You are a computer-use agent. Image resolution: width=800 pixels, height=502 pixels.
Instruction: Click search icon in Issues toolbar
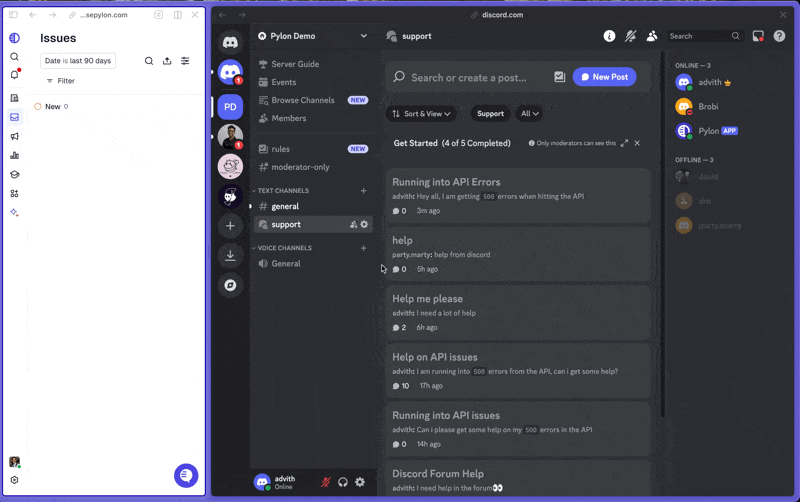tap(148, 61)
